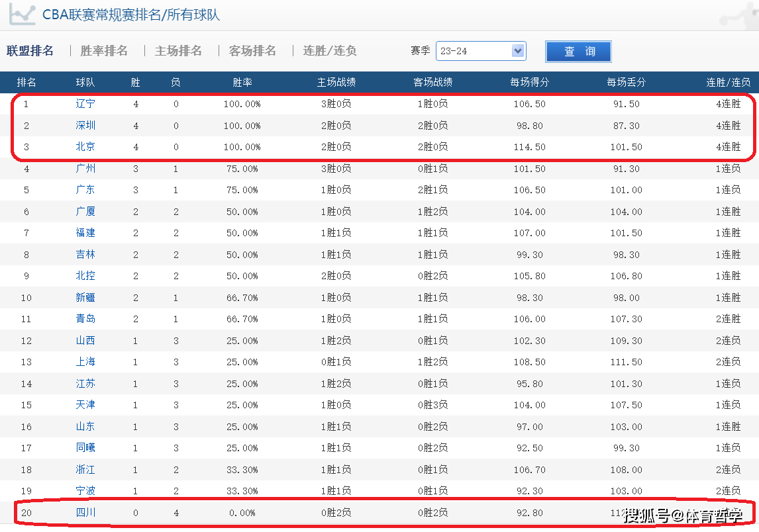
Task: Open the 同曦 team link
Action: point(85,448)
